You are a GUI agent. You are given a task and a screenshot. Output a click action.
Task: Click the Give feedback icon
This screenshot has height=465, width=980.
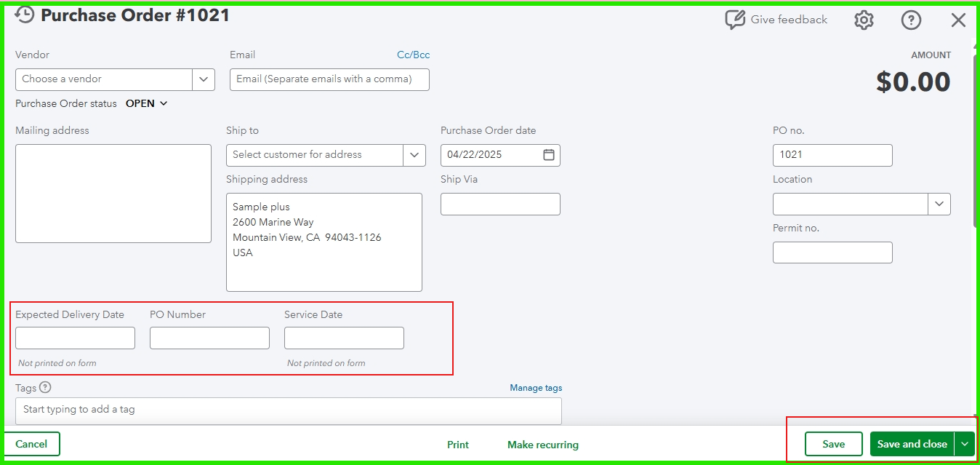point(736,20)
